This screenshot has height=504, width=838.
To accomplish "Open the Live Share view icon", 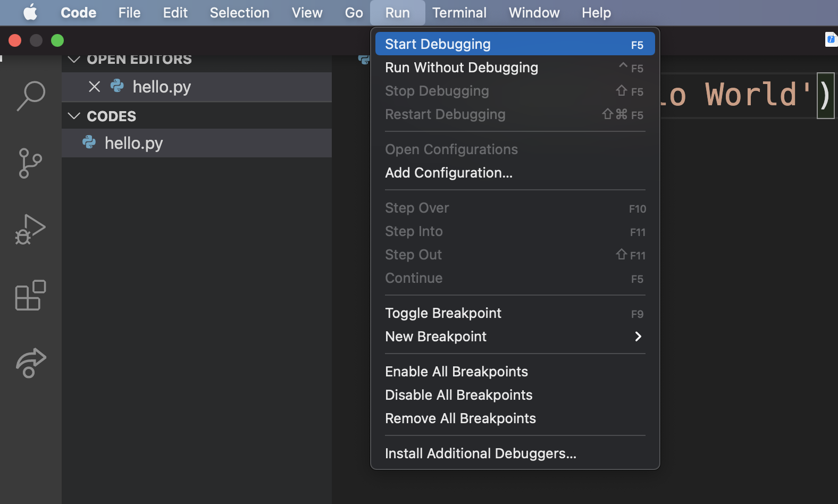I will coord(30,363).
